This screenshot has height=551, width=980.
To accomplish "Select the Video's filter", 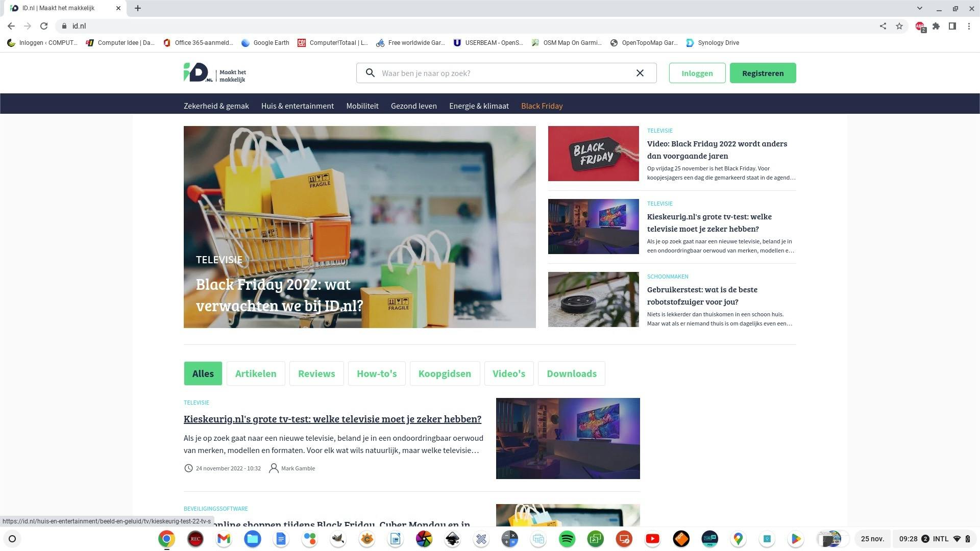I will [508, 373].
